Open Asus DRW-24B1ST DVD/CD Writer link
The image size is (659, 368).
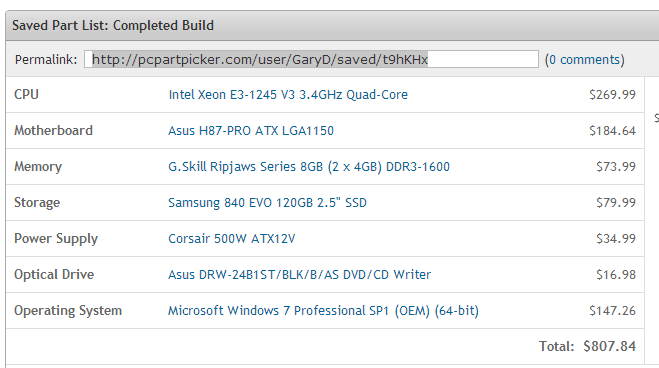[300, 275]
